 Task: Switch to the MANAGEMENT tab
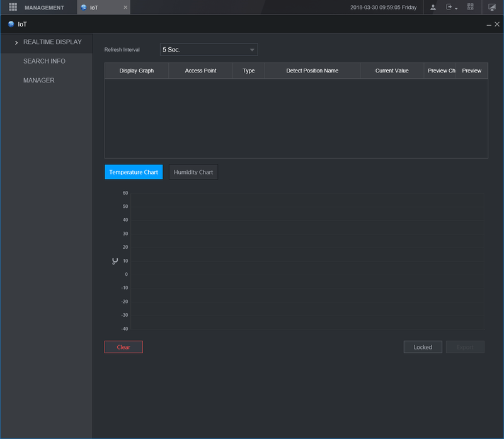click(44, 8)
